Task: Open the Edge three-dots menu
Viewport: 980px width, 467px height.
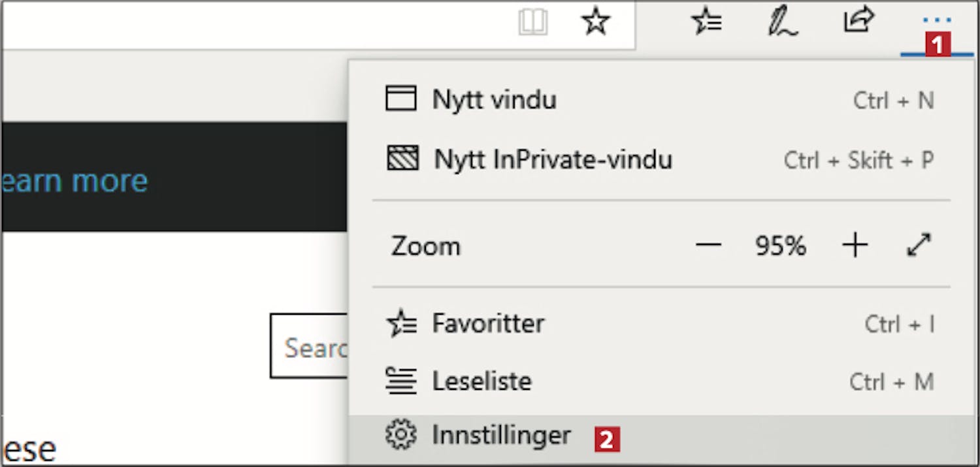Action: [937, 22]
